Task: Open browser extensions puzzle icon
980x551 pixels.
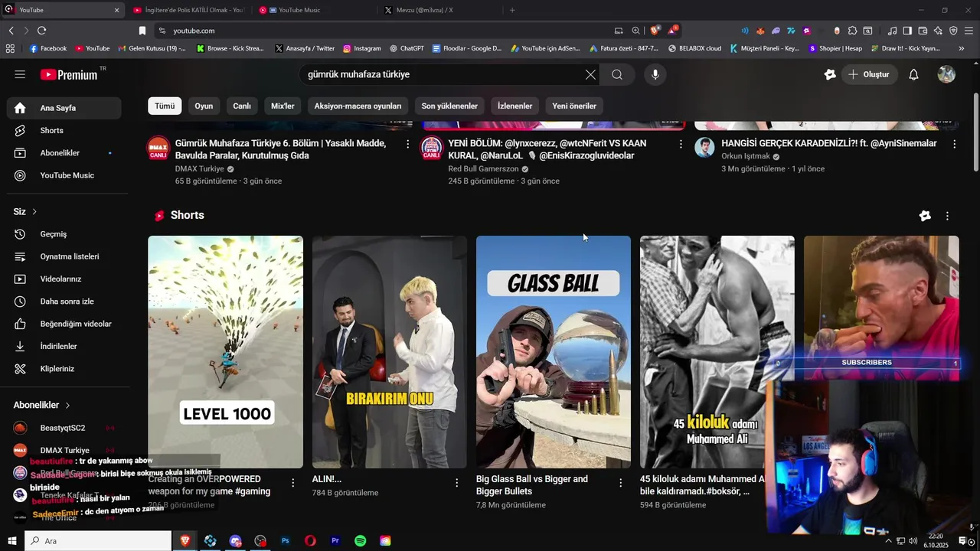Action: click(x=851, y=31)
